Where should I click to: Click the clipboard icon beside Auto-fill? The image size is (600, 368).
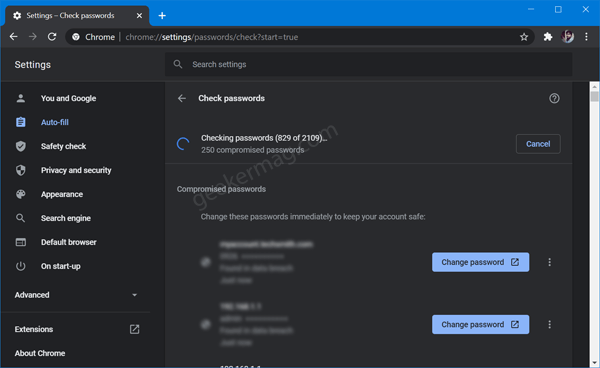click(21, 122)
